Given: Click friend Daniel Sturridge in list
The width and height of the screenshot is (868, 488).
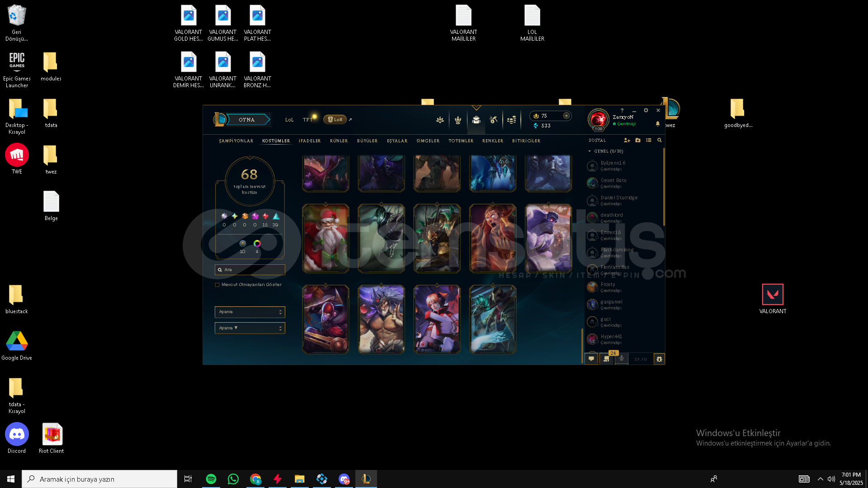Looking at the screenshot, I should coord(623,201).
